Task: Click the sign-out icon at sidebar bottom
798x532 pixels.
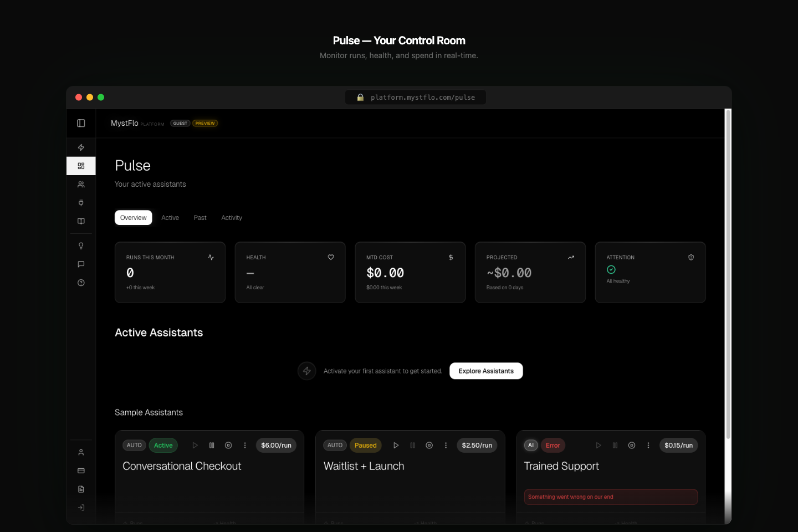Action: [x=81, y=507]
